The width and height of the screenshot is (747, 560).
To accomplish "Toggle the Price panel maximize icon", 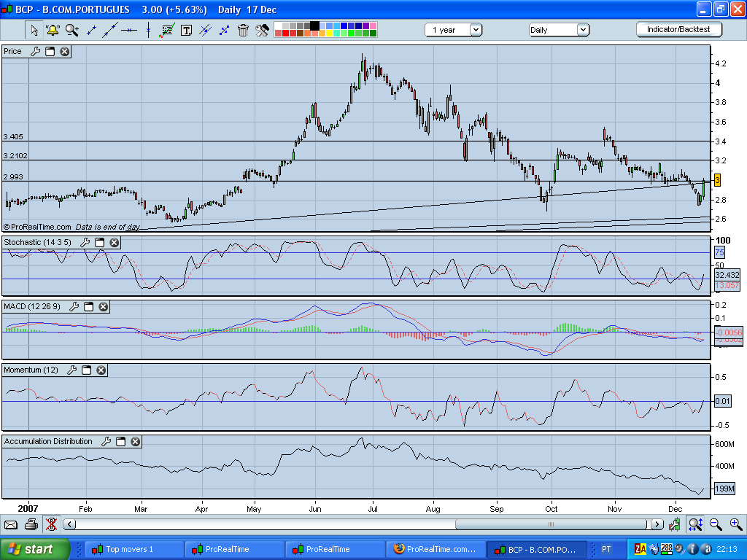I will [50, 52].
